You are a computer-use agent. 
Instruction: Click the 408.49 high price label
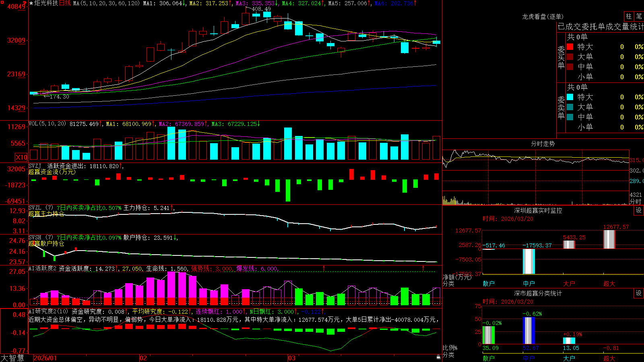point(261,9)
